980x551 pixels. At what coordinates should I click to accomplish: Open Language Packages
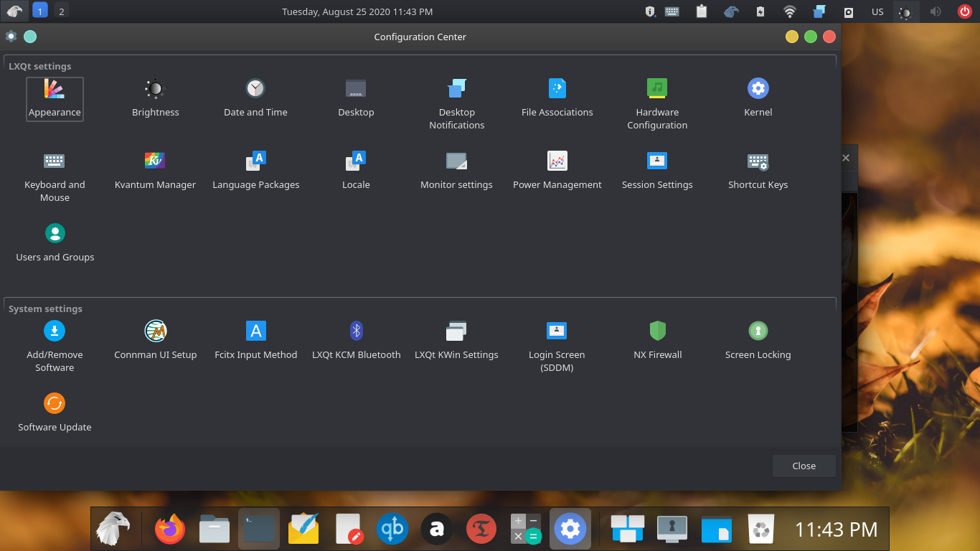256,171
